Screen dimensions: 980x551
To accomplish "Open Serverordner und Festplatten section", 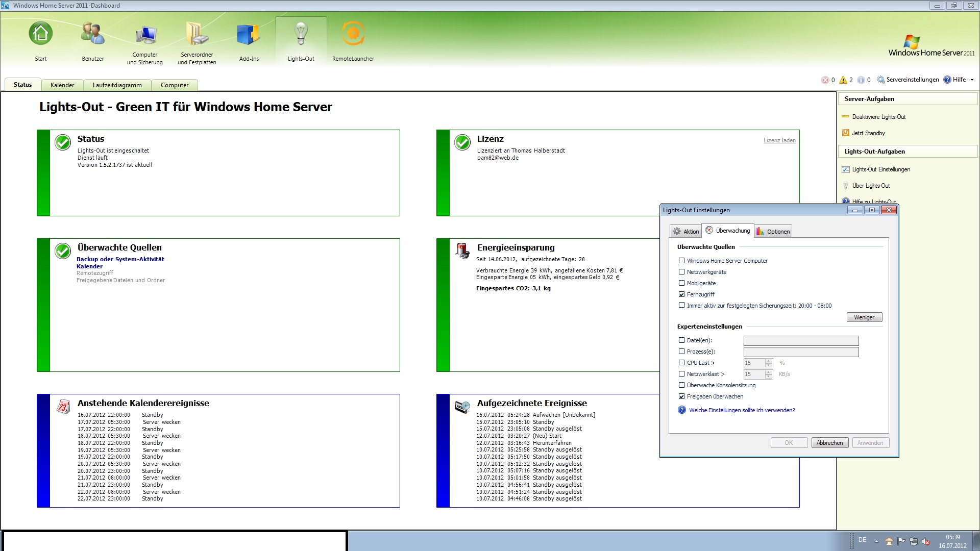I will (x=197, y=34).
